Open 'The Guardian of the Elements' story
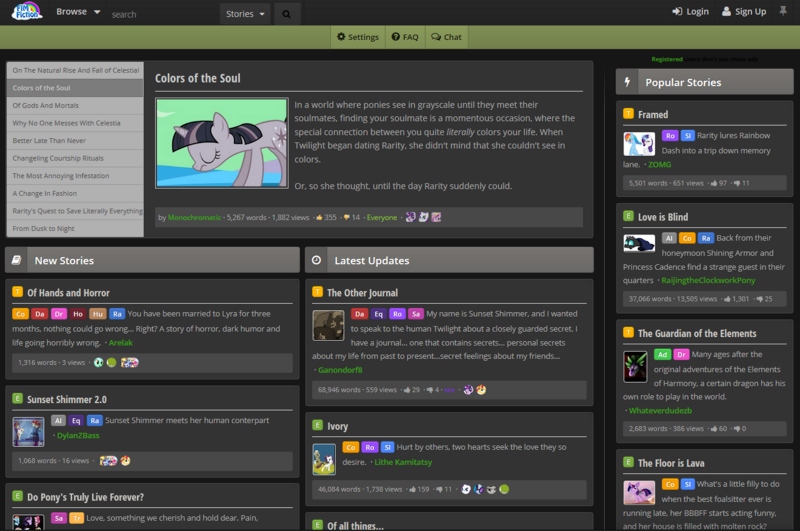Screen dimensions: 800x531 coord(697,334)
